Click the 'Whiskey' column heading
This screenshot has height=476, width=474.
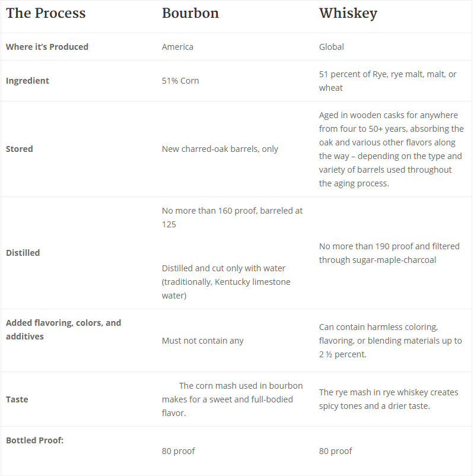(348, 14)
